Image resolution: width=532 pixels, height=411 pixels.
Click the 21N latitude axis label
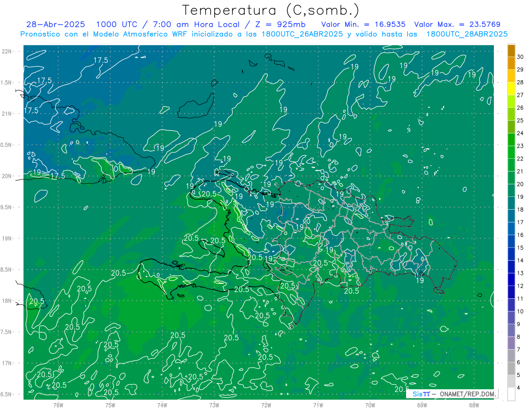[x=7, y=114]
